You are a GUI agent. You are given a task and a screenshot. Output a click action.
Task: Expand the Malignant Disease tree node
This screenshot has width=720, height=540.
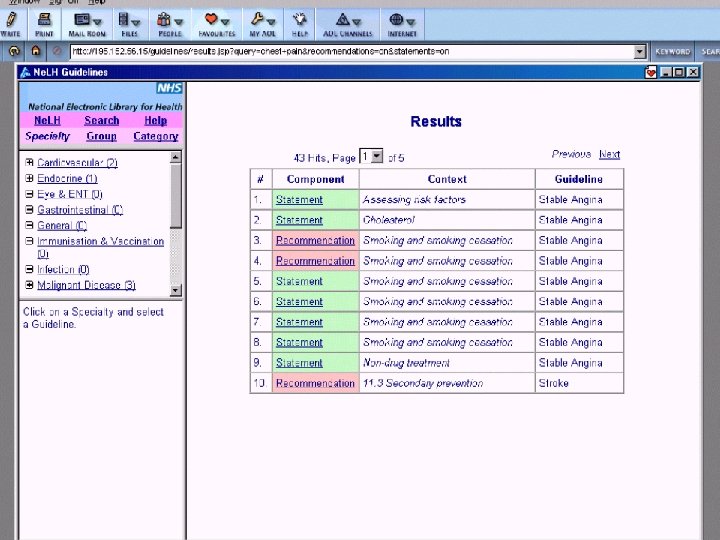pos(29,285)
